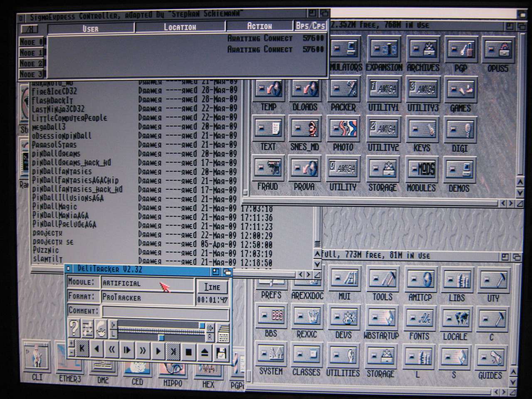
Task: Click the L balance label button
Action: [113, 333]
